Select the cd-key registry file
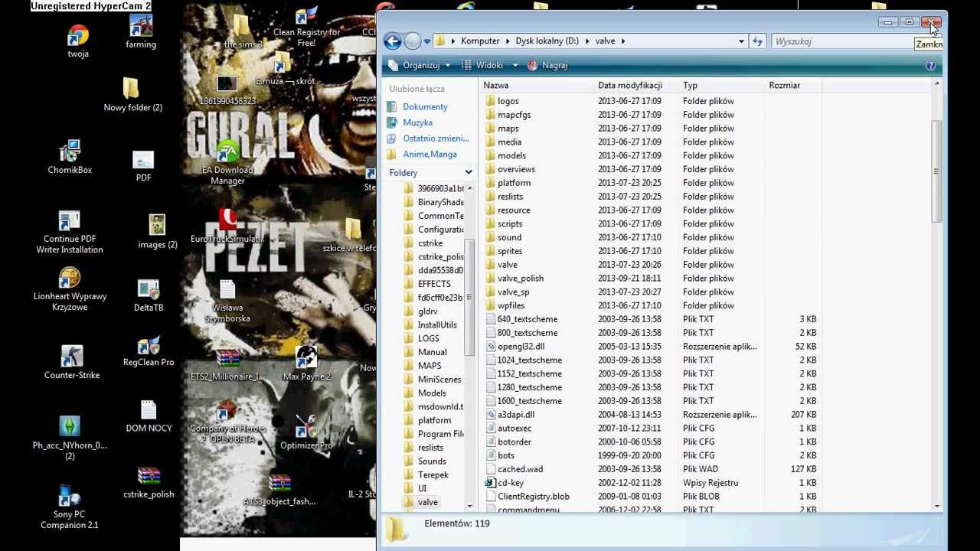This screenshot has width=980, height=551. [510, 483]
